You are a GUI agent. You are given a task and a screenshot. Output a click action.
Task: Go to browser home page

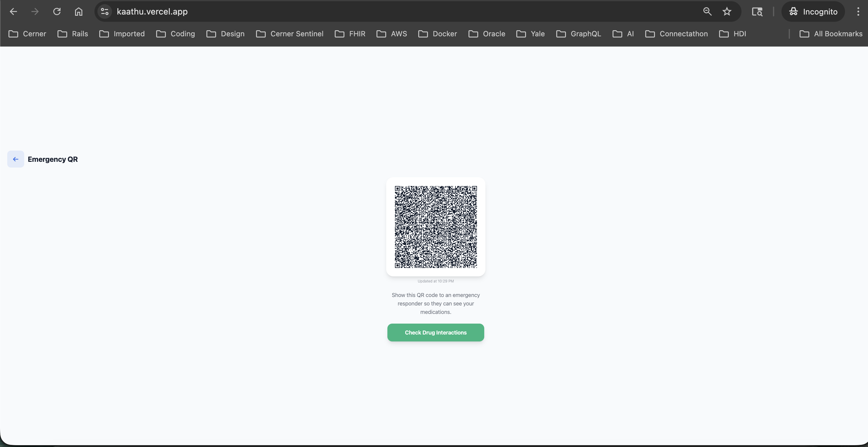point(78,12)
